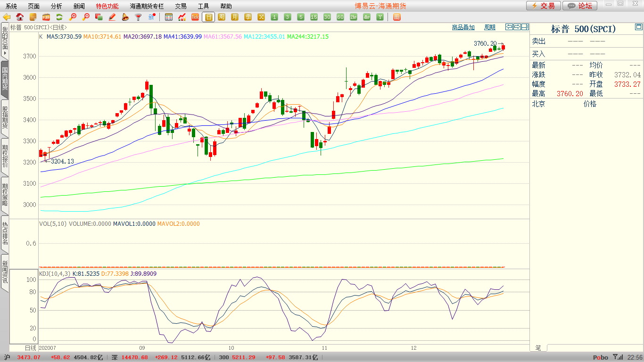Click the KDJ(10,4,3) indicator label

[55, 273]
